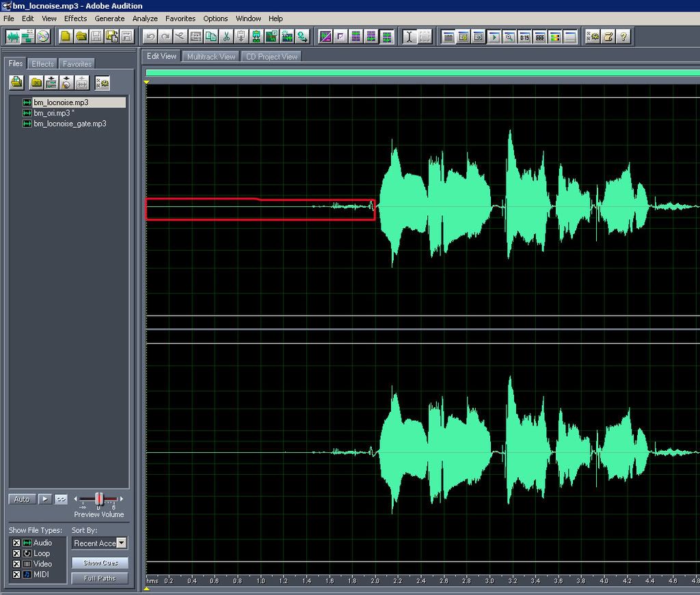Toggle Video file type checkbox

(16, 564)
